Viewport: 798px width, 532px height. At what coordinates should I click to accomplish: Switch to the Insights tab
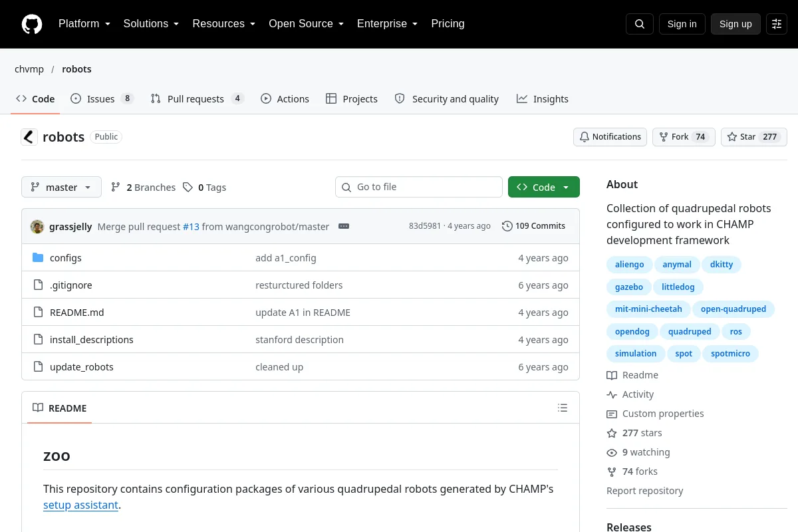click(x=543, y=99)
